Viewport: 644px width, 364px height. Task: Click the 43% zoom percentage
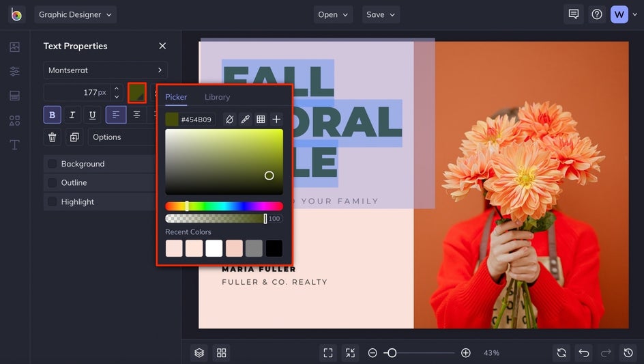pyautogui.click(x=491, y=353)
